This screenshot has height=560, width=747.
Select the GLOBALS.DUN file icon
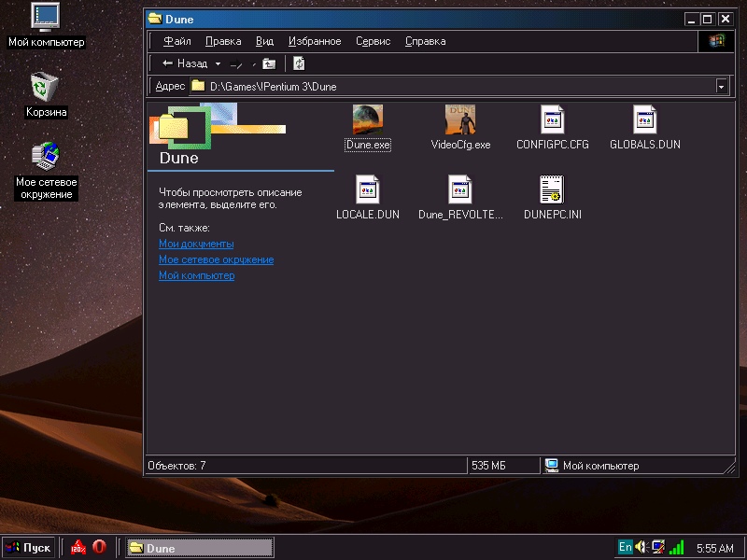pos(644,120)
